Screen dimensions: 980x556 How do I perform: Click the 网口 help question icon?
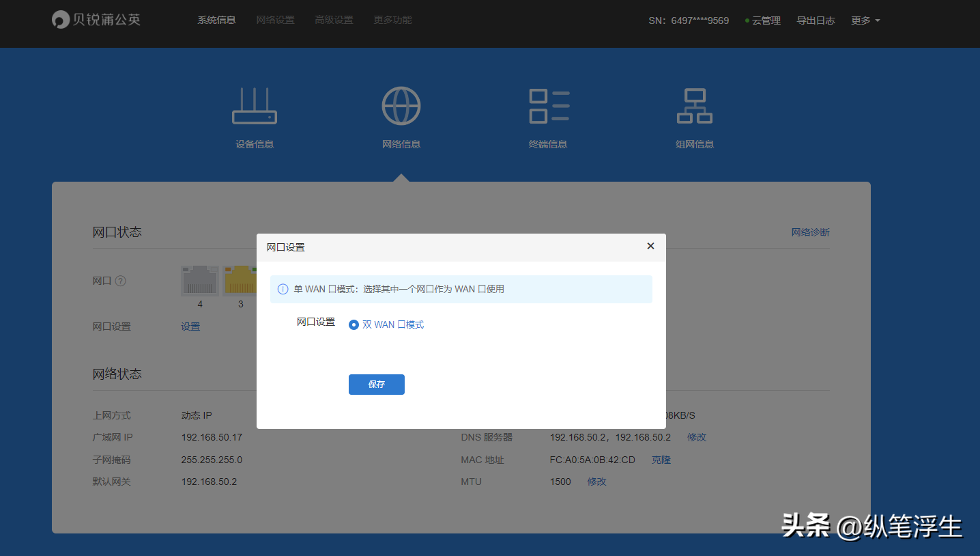[x=121, y=281]
